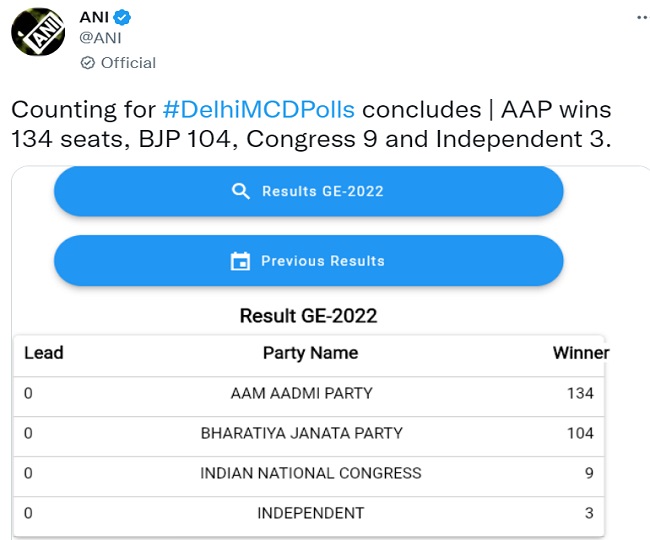
Task: Click calendar icon in Previous Results button
Action: [x=240, y=261]
